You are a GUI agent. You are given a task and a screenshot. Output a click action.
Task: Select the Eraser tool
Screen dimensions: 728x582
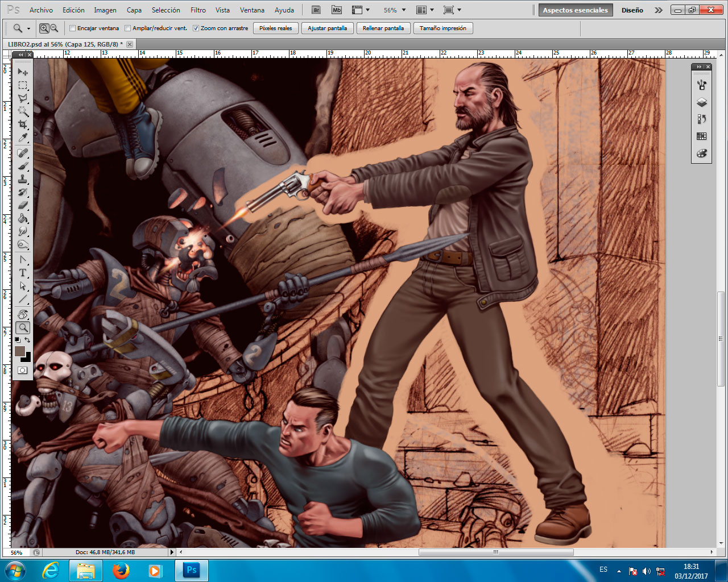pyautogui.click(x=23, y=206)
